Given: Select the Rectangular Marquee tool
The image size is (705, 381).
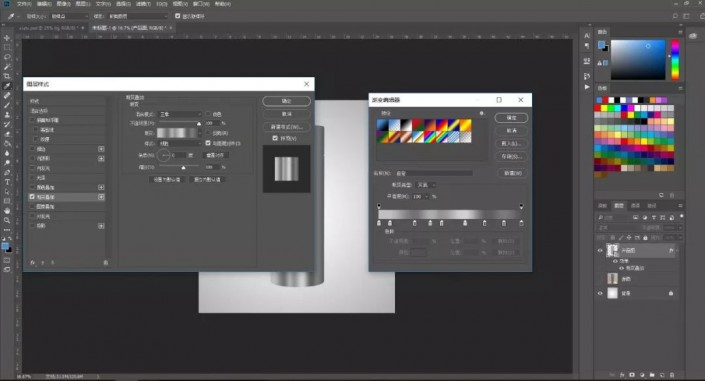Looking at the screenshot, I should [x=7, y=48].
